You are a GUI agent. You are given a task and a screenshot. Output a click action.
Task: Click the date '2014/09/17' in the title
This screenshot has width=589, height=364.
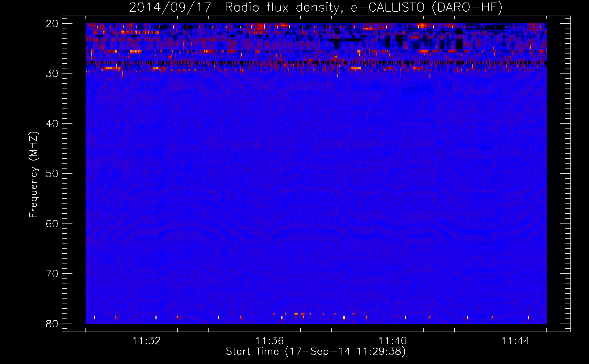pyautogui.click(x=170, y=8)
